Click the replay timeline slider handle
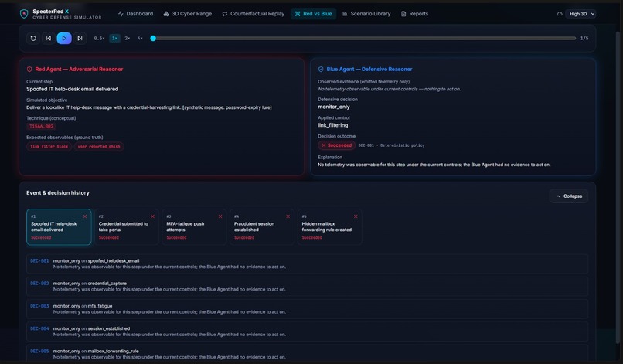623x364 pixels. tap(153, 38)
